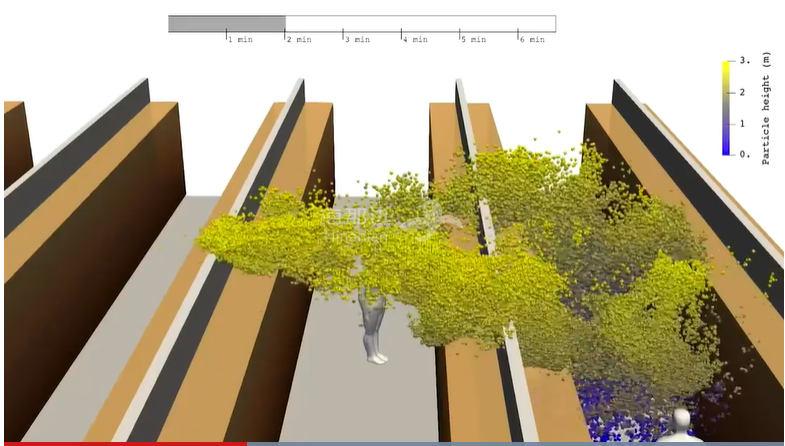The width and height of the screenshot is (785, 446).
Task: Click the white remaining portion of time bar
Action: [420, 23]
